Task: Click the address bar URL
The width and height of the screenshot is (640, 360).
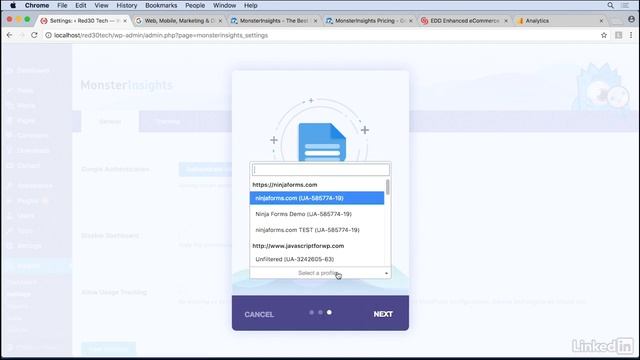Action: click(x=161, y=35)
